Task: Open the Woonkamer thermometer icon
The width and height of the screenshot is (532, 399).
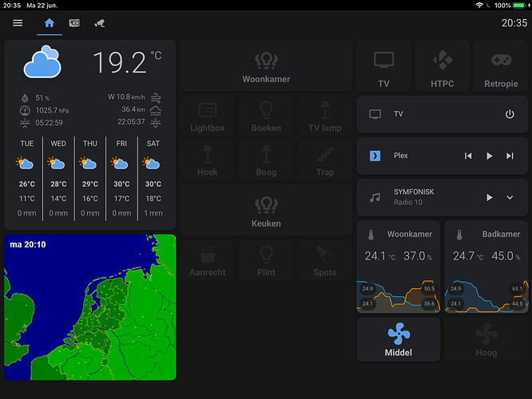Action: tap(371, 235)
